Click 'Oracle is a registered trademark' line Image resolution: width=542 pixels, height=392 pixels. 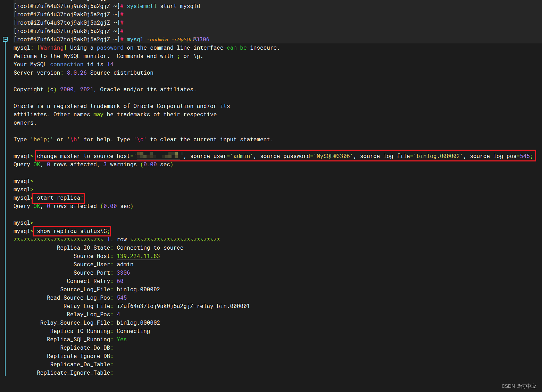pyautogui.click(x=122, y=106)
